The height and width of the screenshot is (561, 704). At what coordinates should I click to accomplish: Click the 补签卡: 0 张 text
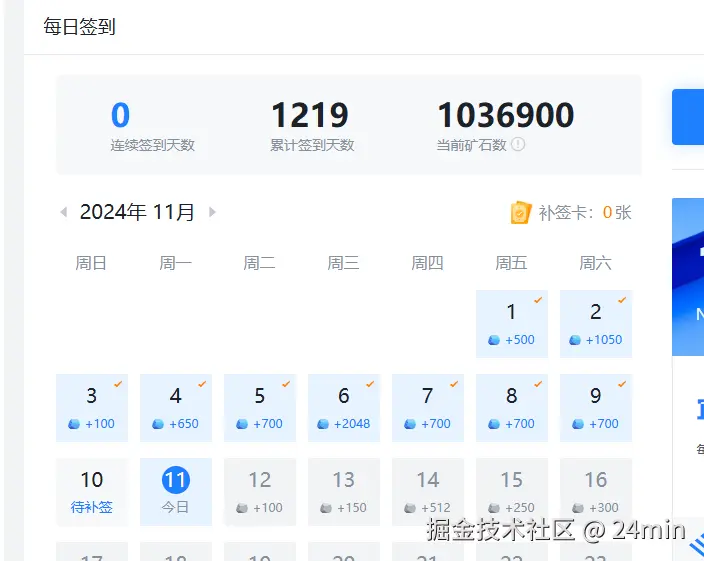pyautogui.click(x=585, y=213)
